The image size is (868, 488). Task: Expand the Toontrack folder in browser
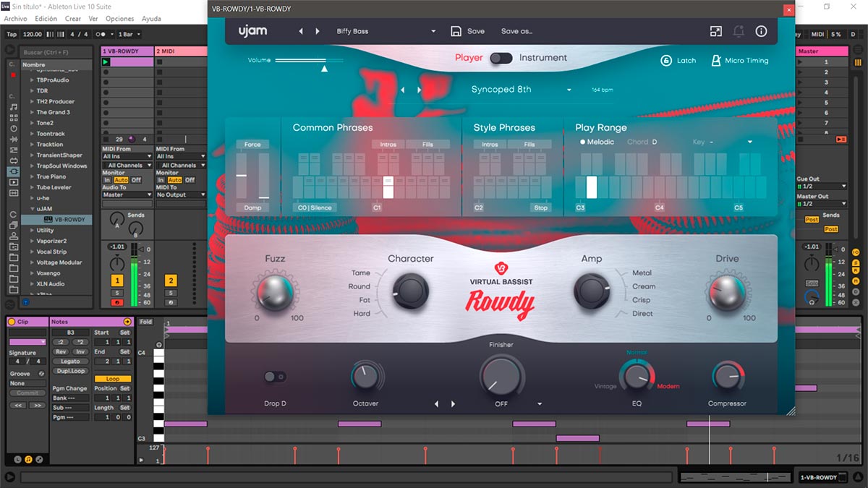[32, 134]
